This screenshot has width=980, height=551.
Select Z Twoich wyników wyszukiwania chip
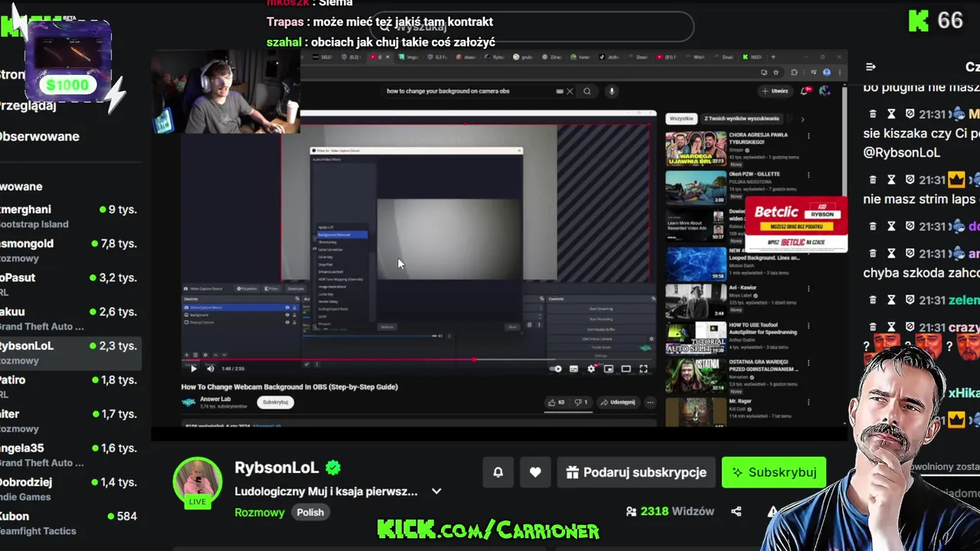click(x=742, y=119)
